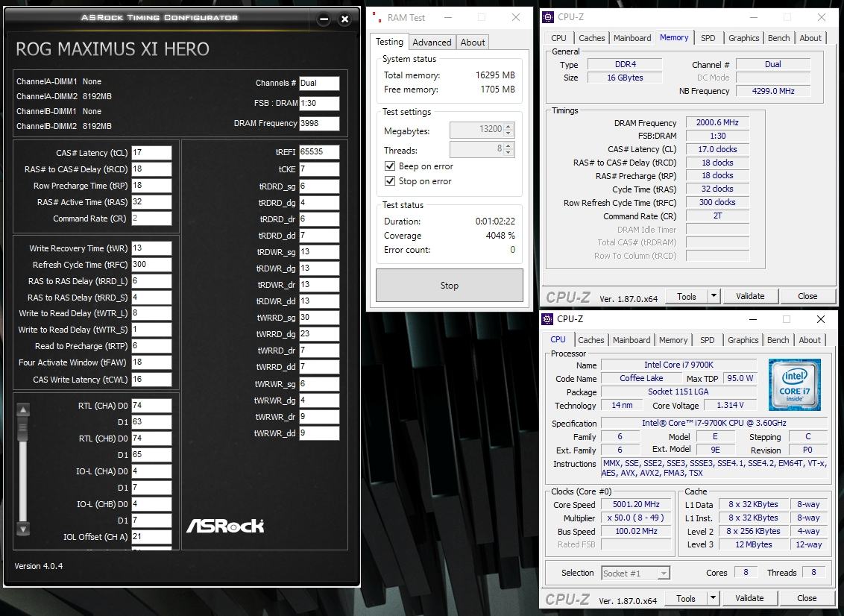Click the lower CPU-Z window title icon
The height and width of the screenshot is (616, 844).
(x=547, y=319)
